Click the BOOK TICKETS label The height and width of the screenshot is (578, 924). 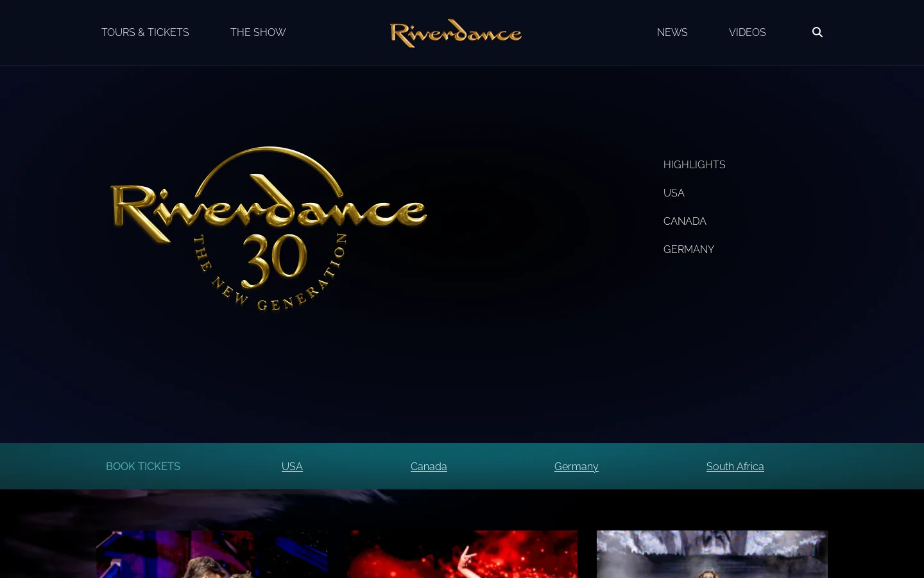(143, 466)
